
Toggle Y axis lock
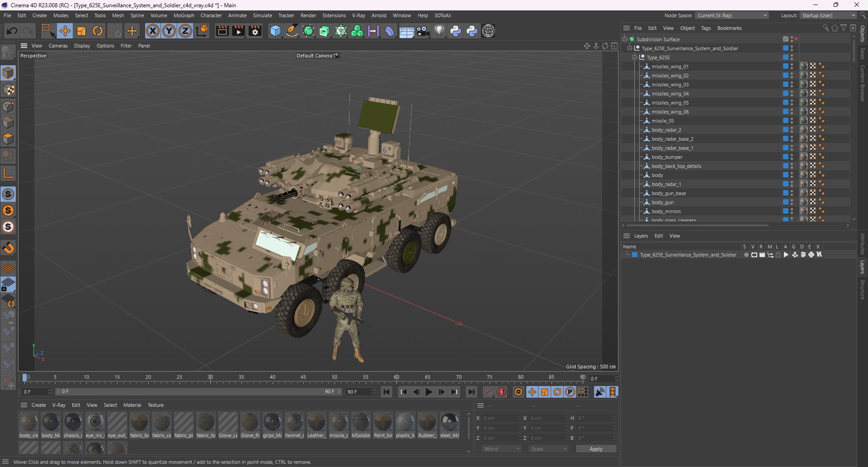(x=169, y=31)
